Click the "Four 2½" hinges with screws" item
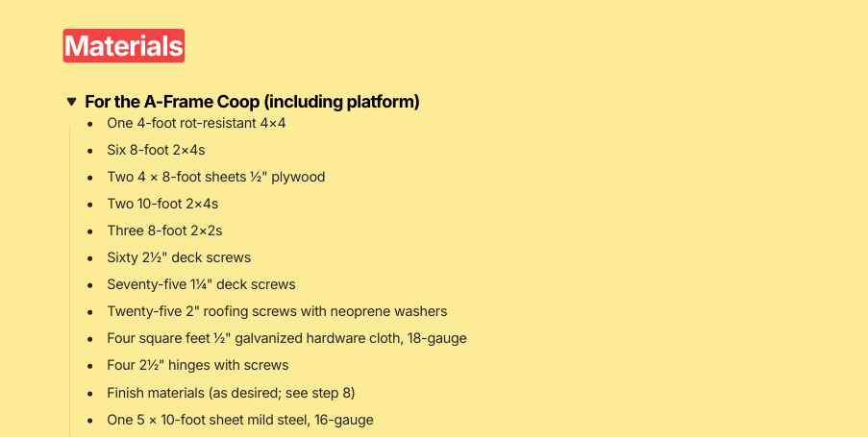The image size is (868, 437). (x=198, y=365)
